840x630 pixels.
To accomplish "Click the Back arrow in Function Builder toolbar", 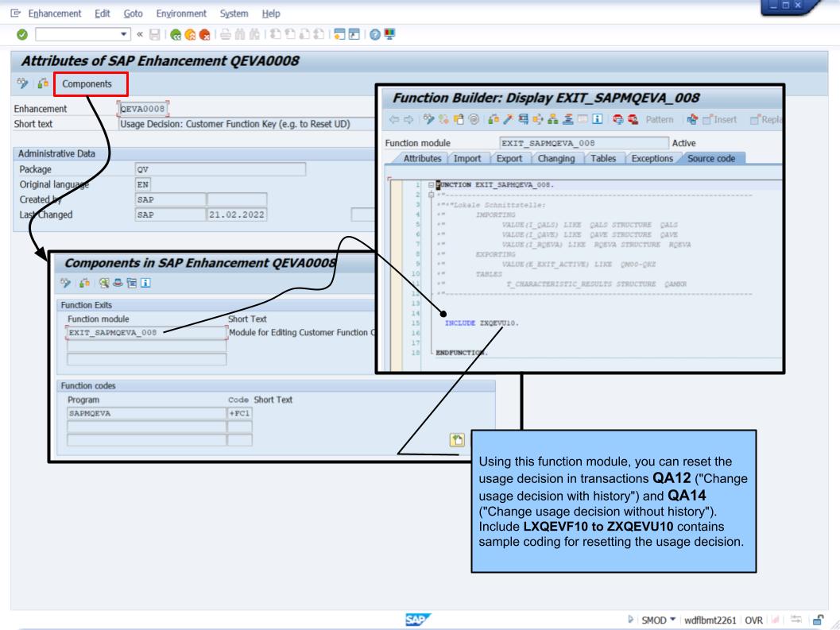I will (x=394, y=119).
